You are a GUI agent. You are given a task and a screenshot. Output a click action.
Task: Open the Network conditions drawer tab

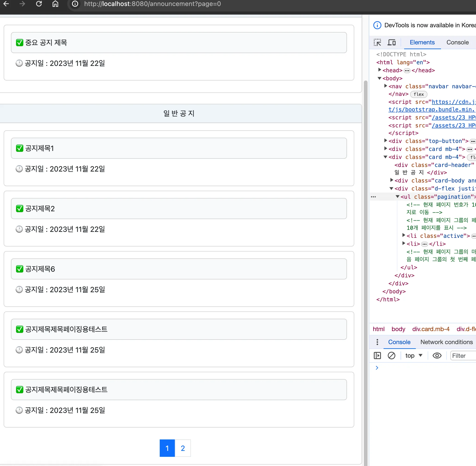pos(446,342)
